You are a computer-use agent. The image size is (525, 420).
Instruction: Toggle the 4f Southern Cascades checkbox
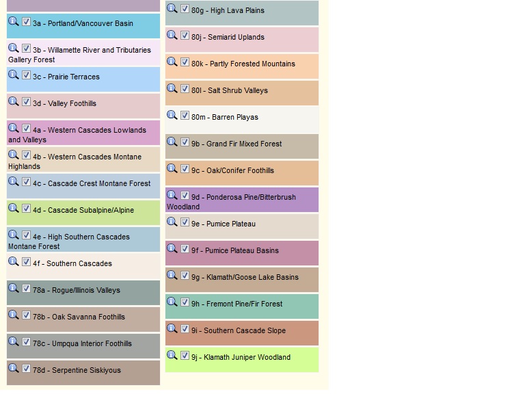point(27,262)
